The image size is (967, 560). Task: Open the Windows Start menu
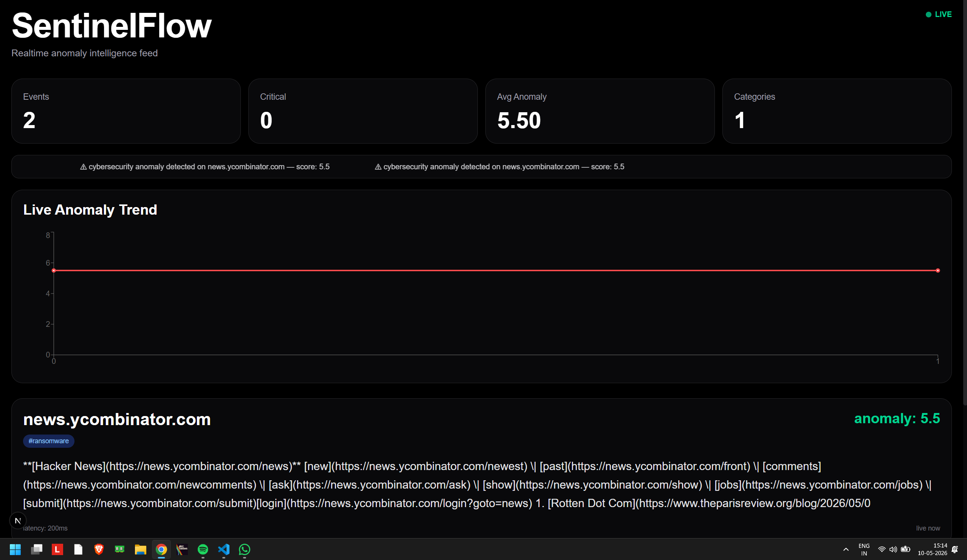(15, 549)
